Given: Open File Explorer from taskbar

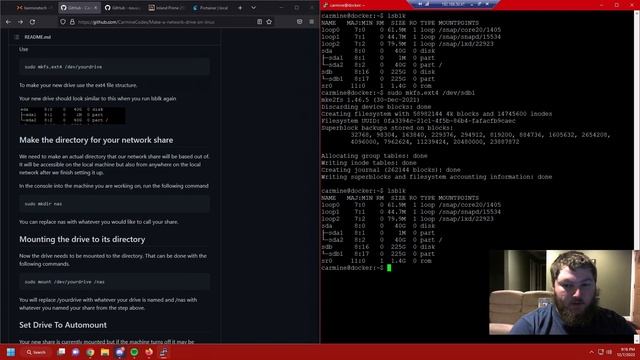Looking at the screenshot, I should pyautogui.click(x=105, y=352).
